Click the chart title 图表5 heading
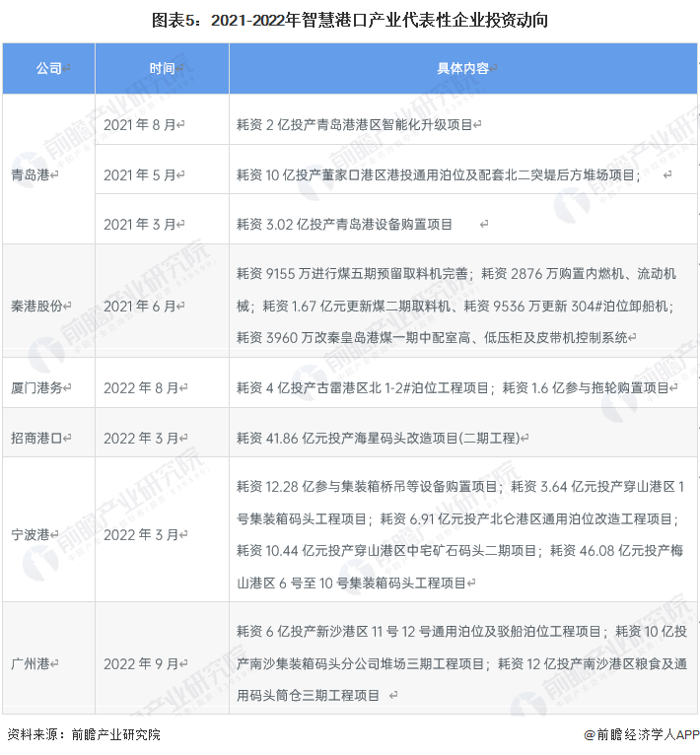This screenshot has height=755, width=700. point(350,21)
